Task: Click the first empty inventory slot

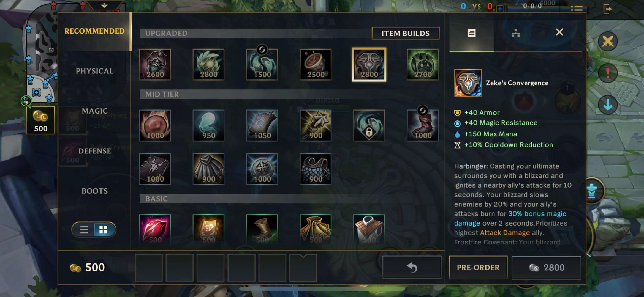Action: [x=149, y=267]
